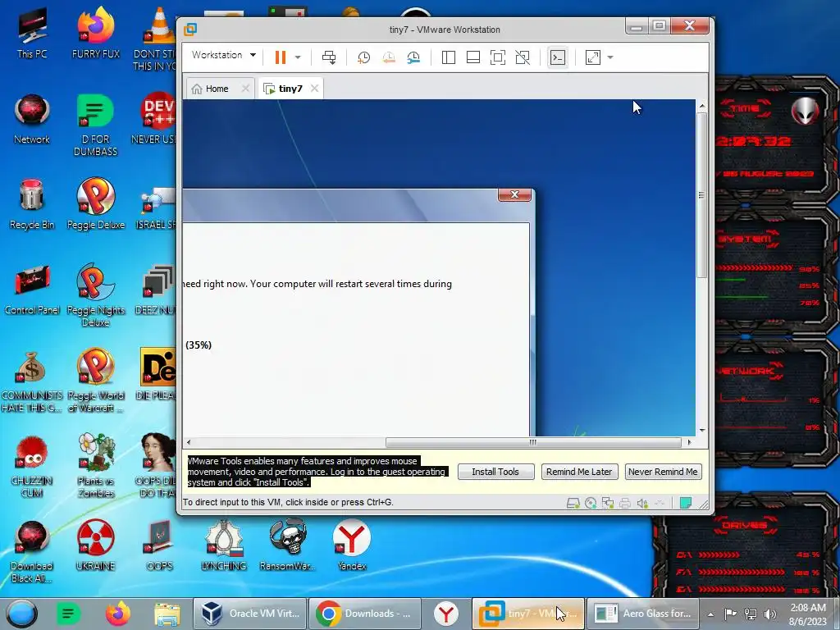This screenshot has width=840, height=630.
Task: Click VM vertical scrollbar down arrow
Action: (702, 430)
